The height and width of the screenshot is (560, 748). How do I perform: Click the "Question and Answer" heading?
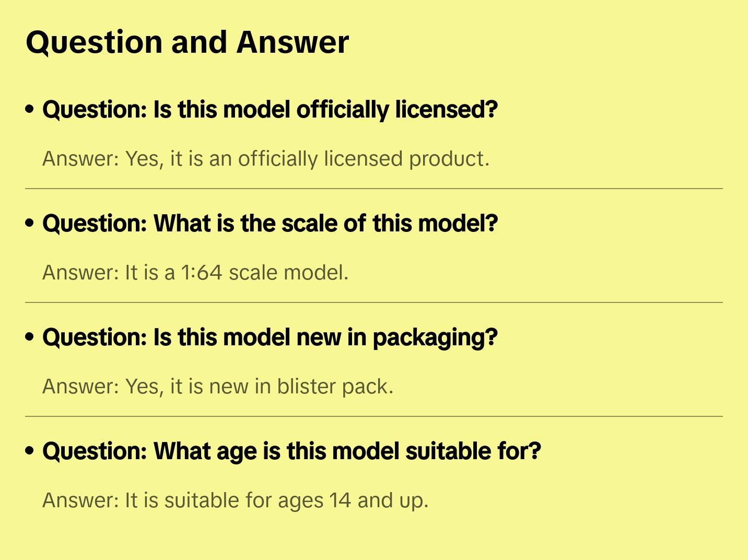pos(187,42)
